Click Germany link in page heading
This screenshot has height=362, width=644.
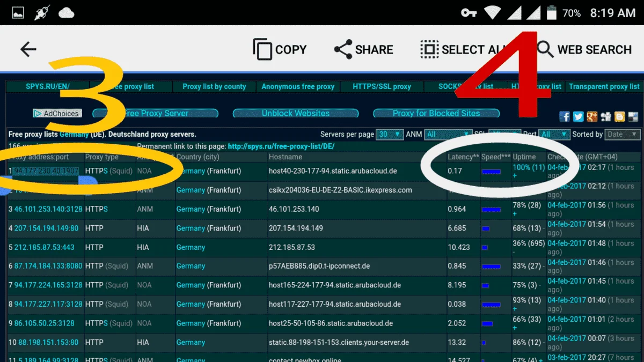[x=74, y=134]
